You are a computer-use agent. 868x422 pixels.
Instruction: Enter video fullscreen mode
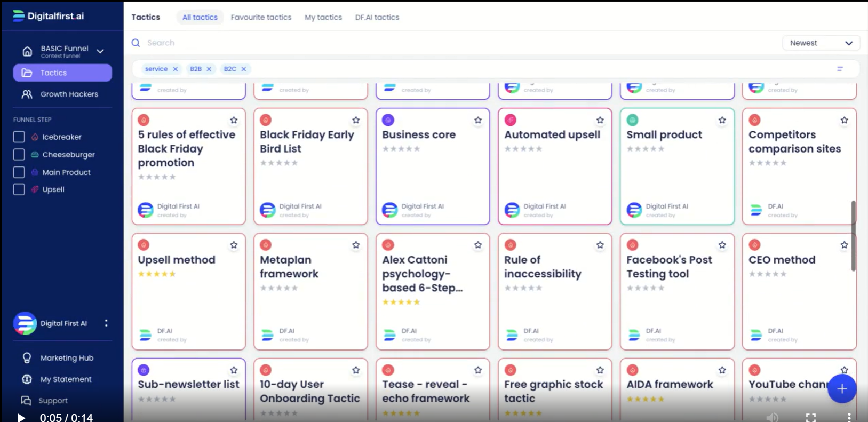811,417
